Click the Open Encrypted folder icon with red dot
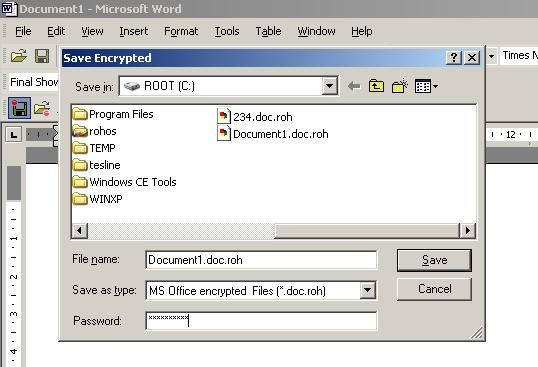The width and height of the screenshot is (538, 367). point(43,109)
